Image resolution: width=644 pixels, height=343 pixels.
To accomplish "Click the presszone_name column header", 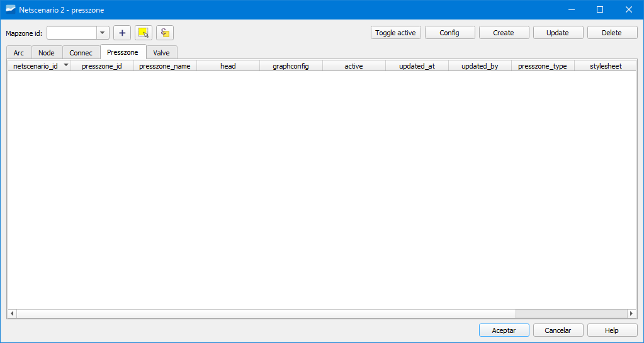I will tap(165, 65).
